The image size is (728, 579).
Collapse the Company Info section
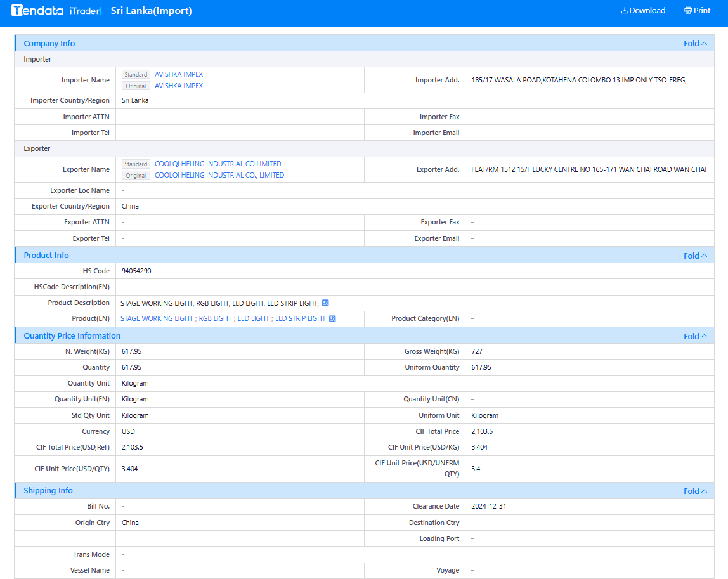pos(695,43)
